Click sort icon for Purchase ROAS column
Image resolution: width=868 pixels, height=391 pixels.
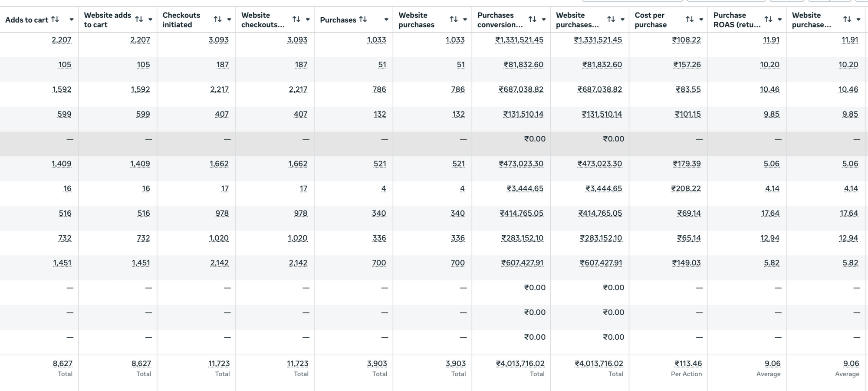(x=768, y=20)
